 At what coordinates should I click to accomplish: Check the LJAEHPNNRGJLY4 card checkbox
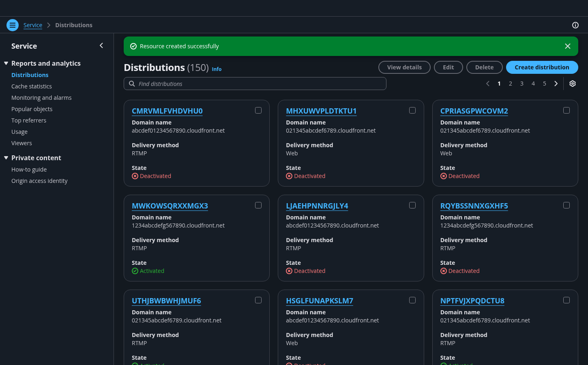click(412, 205)
